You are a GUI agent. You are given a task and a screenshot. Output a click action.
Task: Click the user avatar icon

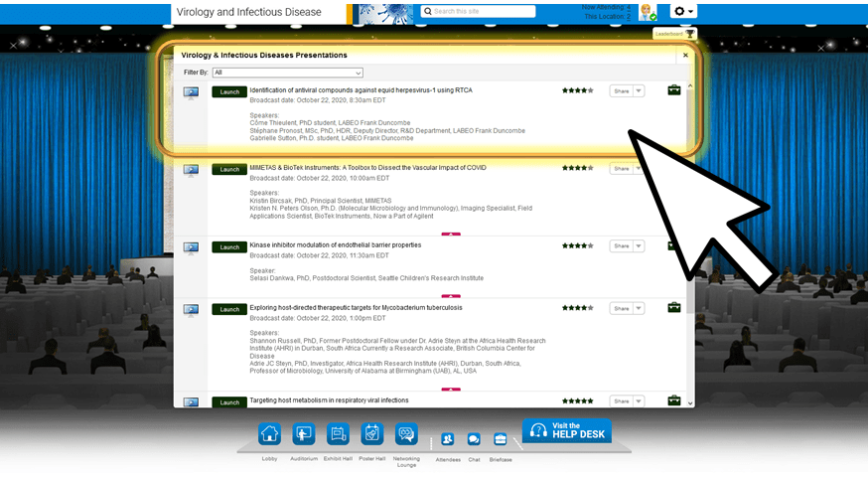648,12
